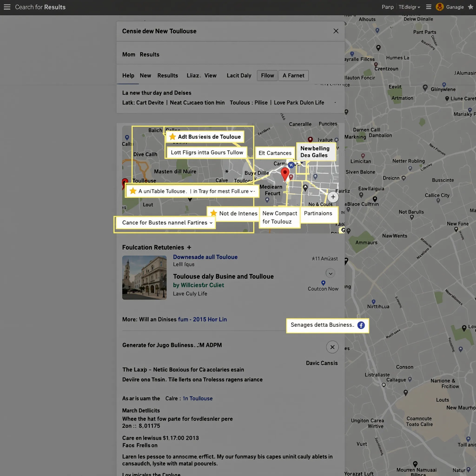The height and width of the screenshot is (476, 476).
Task: Open the Downesade aull Touloue link
Action: click(x=205, y=257)
